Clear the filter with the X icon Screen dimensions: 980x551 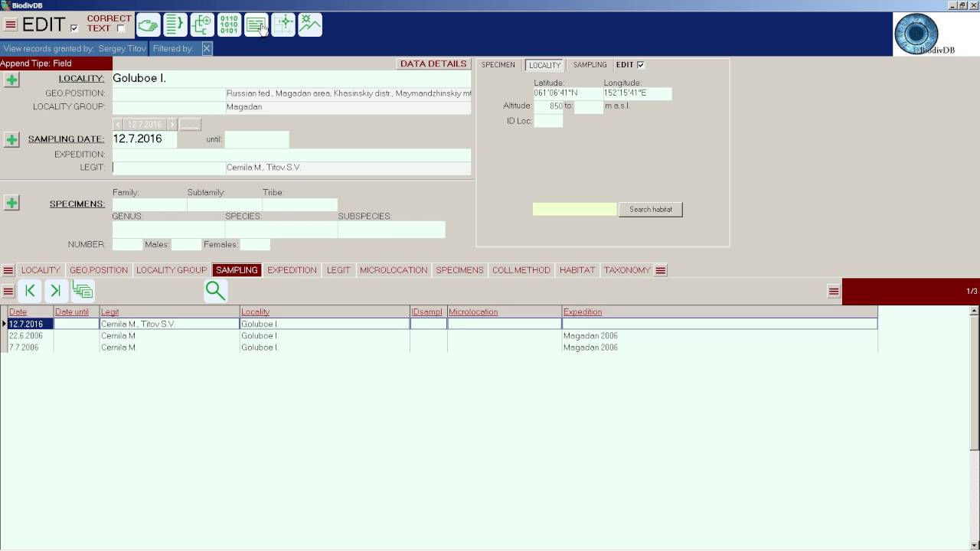pos(207,48)
